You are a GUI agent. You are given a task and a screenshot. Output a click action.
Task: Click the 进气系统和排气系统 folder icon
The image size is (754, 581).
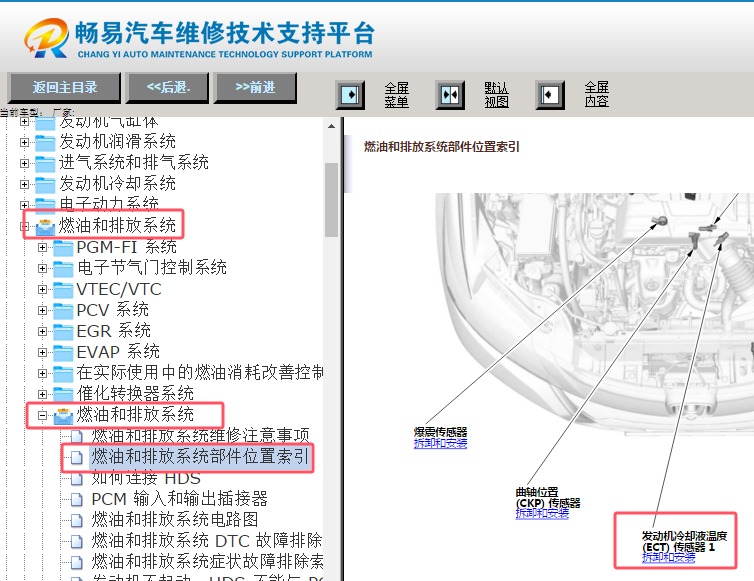(45, 164)
